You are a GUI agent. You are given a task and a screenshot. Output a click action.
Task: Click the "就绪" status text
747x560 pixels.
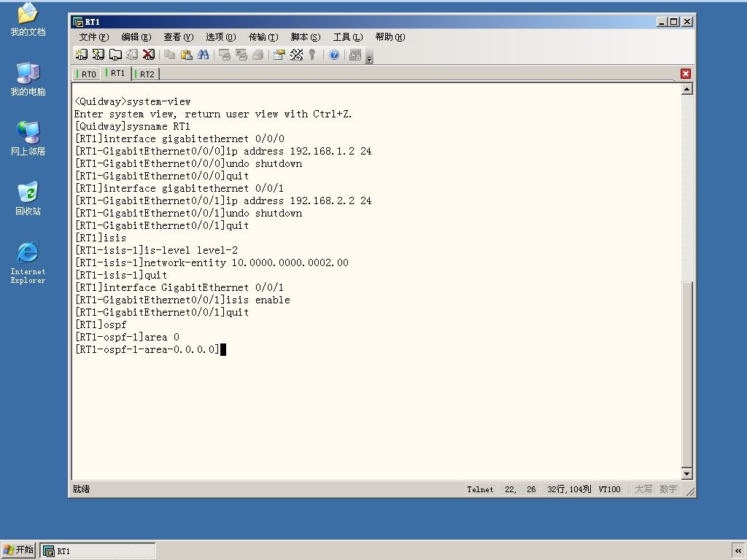point(82,489)
